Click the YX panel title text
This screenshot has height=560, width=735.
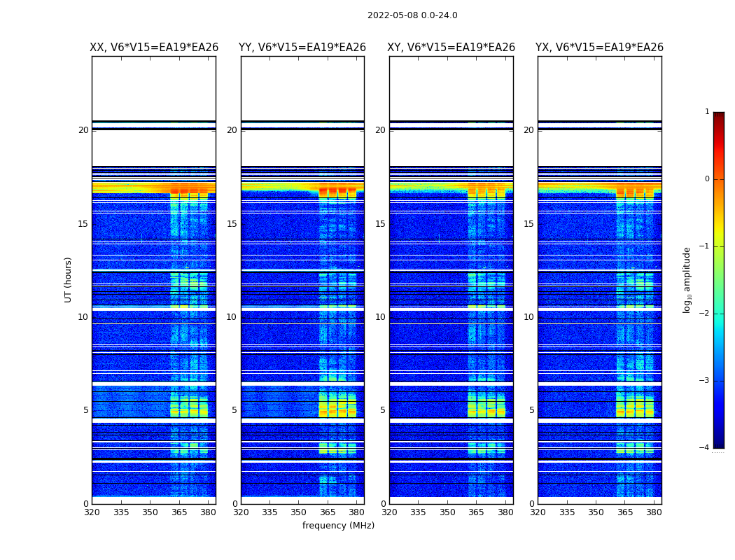(x=599, y=48)
